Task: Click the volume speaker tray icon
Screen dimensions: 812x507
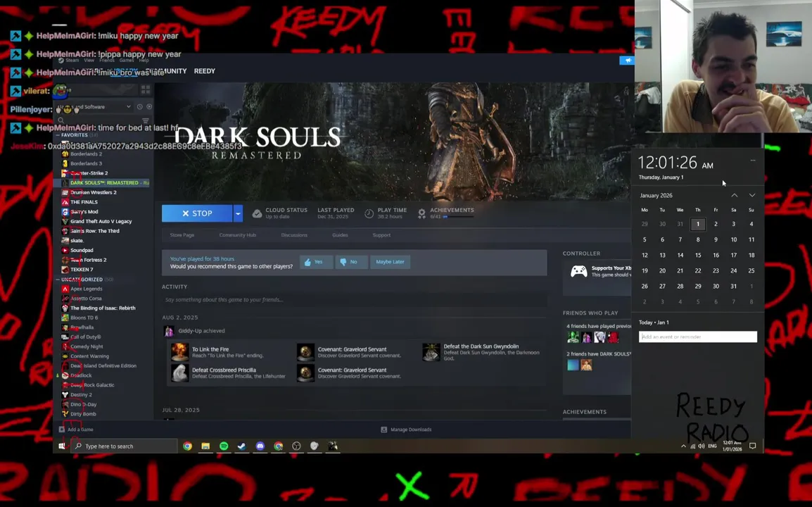Action: click(x=702, y=446)
